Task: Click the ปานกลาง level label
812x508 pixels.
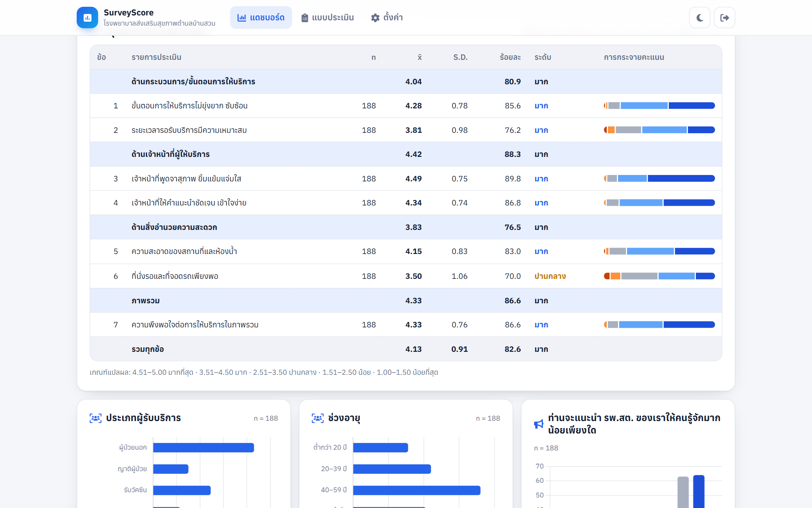Action: 550,276
